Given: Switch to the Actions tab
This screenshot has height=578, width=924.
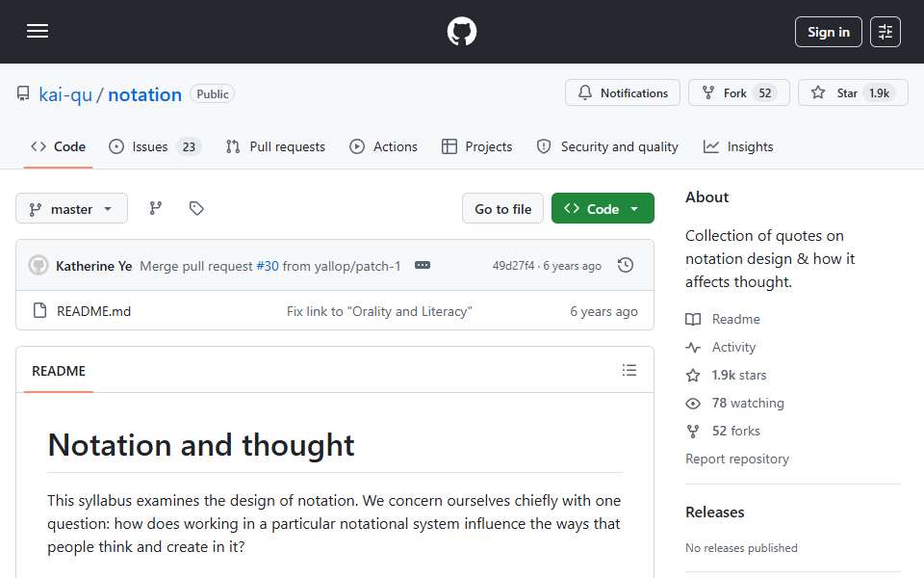Looking at the screenshot, I should (x=383, y=146).
